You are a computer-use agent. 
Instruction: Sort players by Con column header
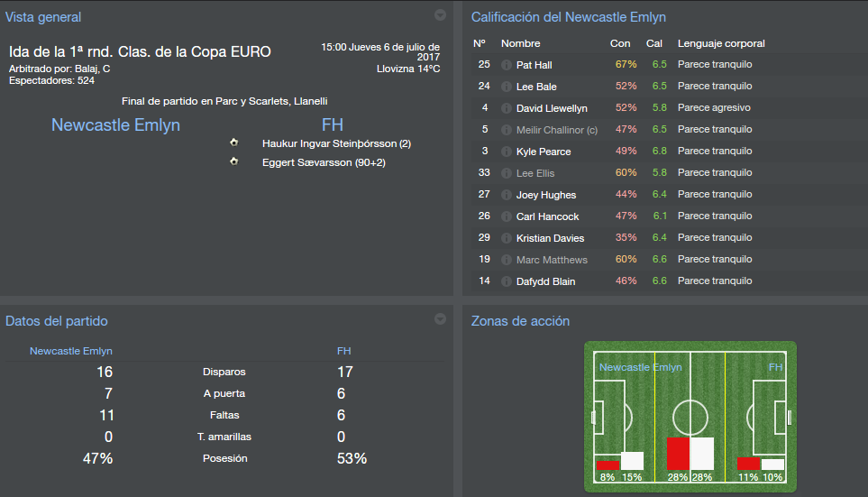(620, 43)
